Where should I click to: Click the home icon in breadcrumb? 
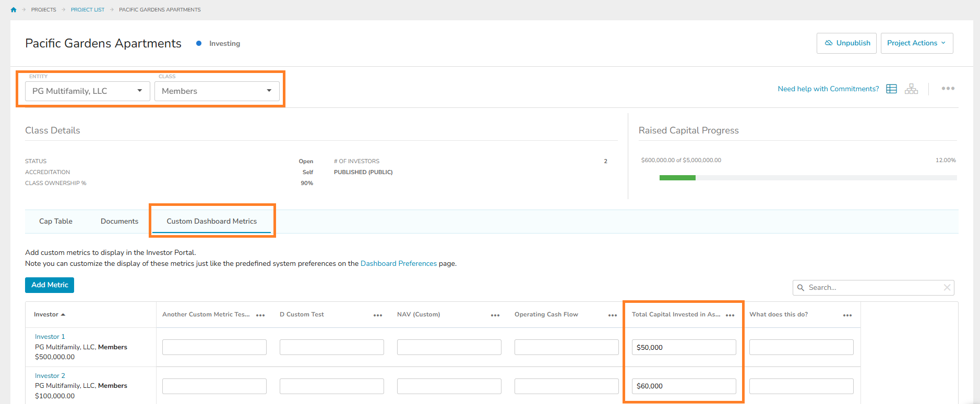[14, 10]
